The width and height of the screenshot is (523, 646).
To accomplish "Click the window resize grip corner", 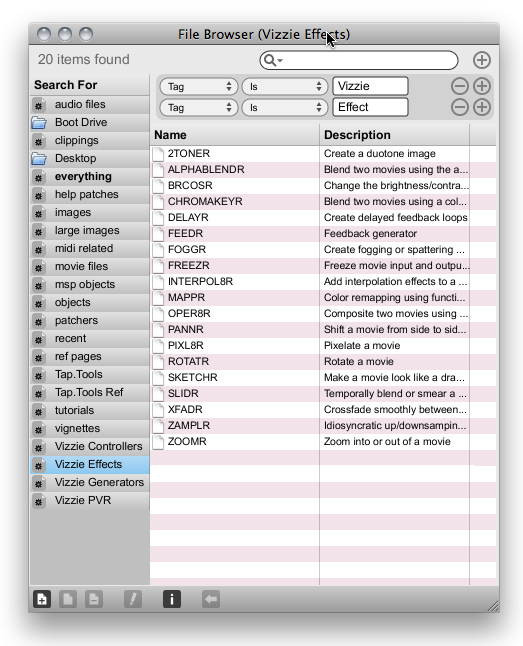I will point(493,606).
